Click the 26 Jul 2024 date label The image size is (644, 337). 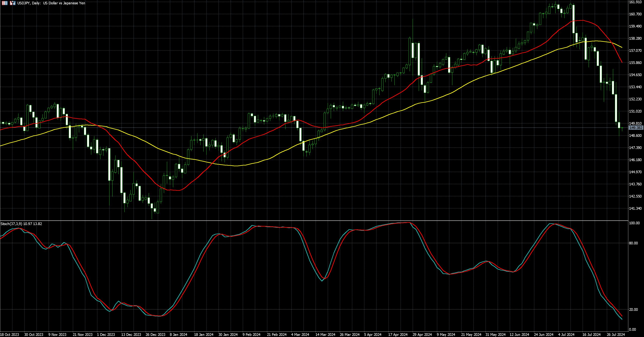coord(616,335)
